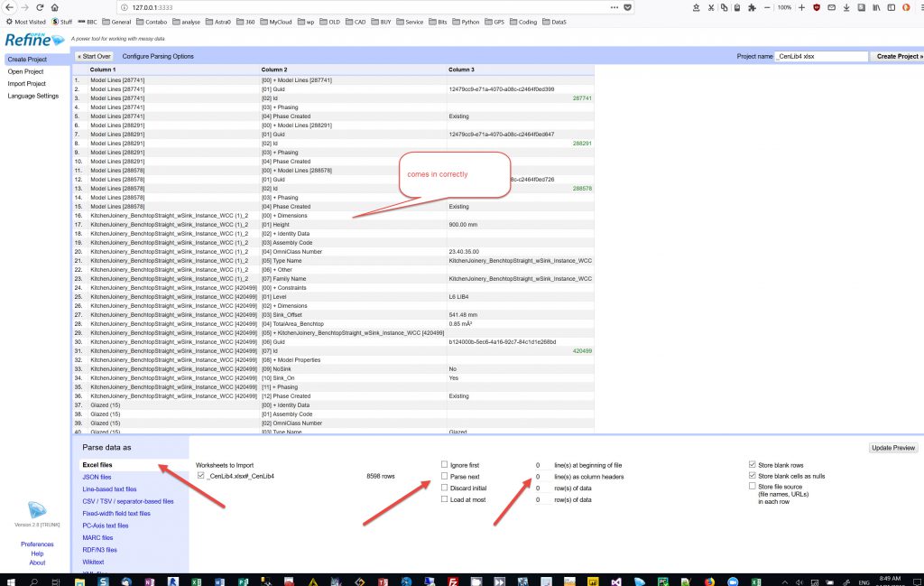
Task: Uncheck the 'Store blank rows' option
Action: [x=752, y=465]
